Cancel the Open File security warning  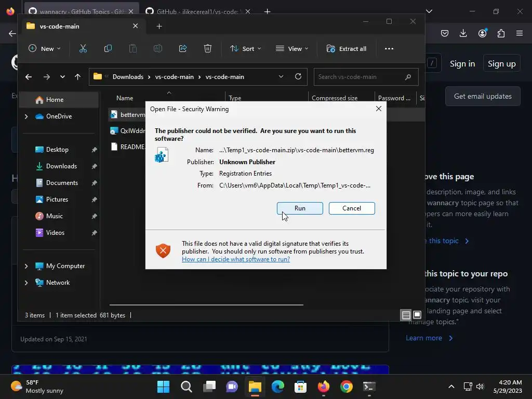point(352,208)
